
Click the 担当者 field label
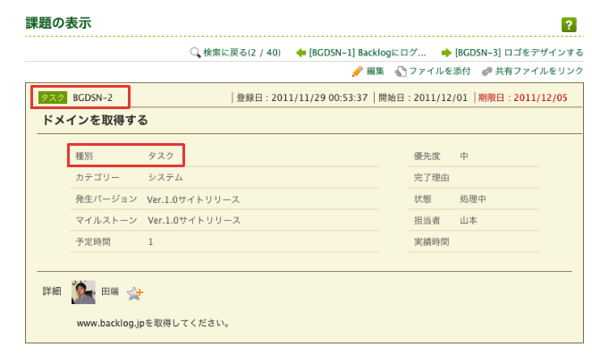(x=427, y=221)
